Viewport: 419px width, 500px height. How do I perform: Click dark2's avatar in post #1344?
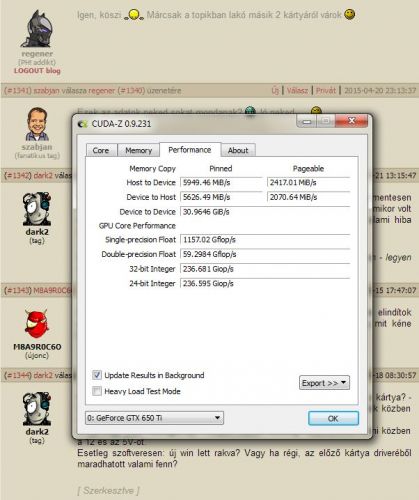37,409
